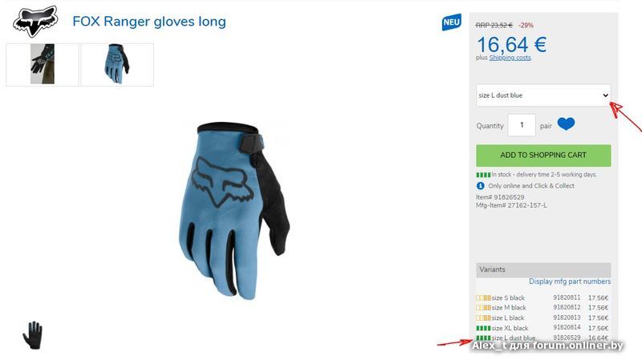Select the black glove worn thumbnail

(43, 65)
